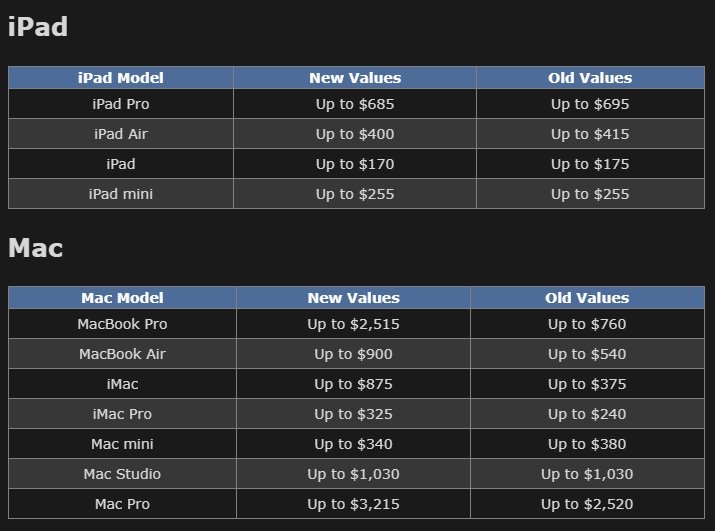Image resolution: width=715 pixels, height=531 pixels.
Task: Select the iPad Model column header
Action: click(x=121, y=78)
